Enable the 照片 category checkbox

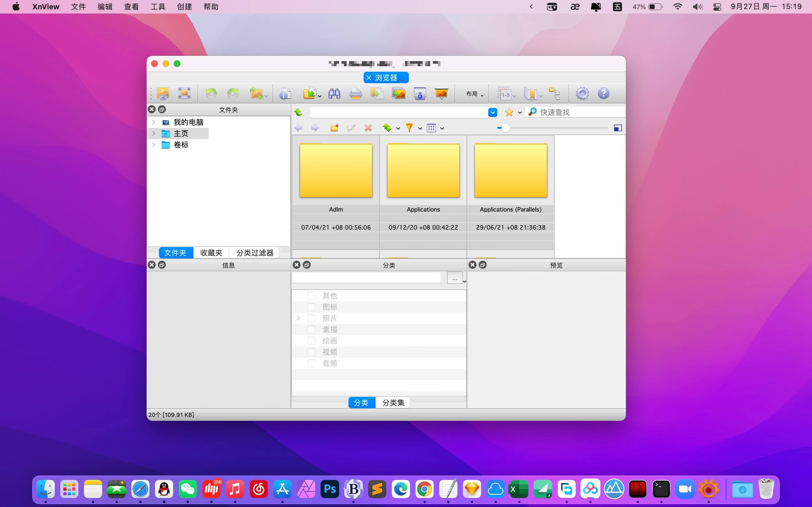311,318
